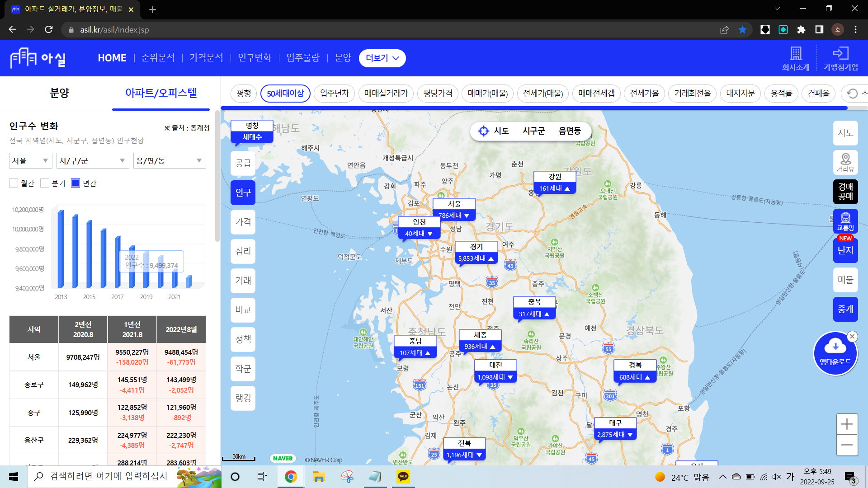The width and height of the screenshot is (868, 488).
Task: Enable the 분기 checkbox
Action: (x=45, y=183)
